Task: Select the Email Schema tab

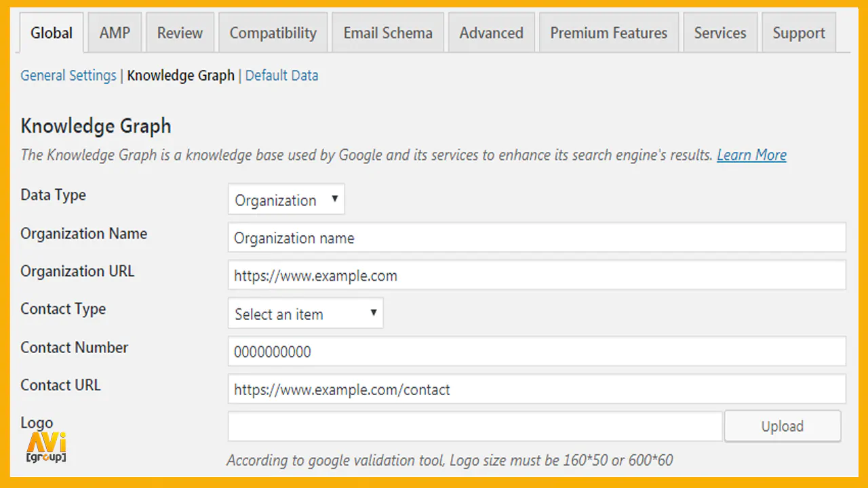Action: pyautogui.click(x=388, y=33)
